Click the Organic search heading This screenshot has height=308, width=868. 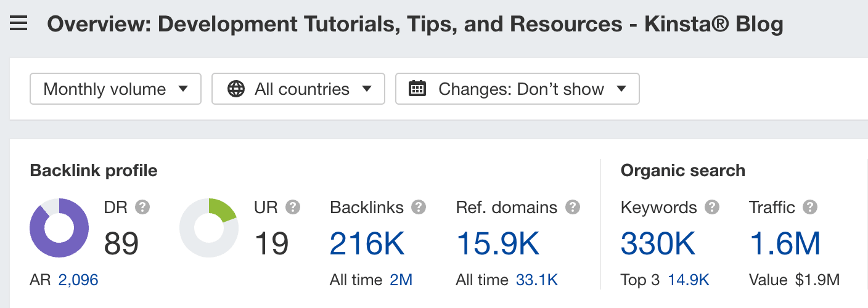683,171
